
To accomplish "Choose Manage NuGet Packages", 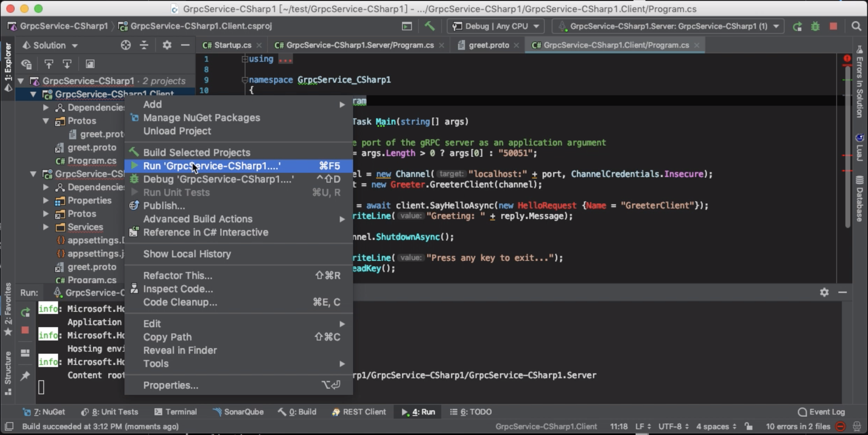I will [x=238, y=118].
